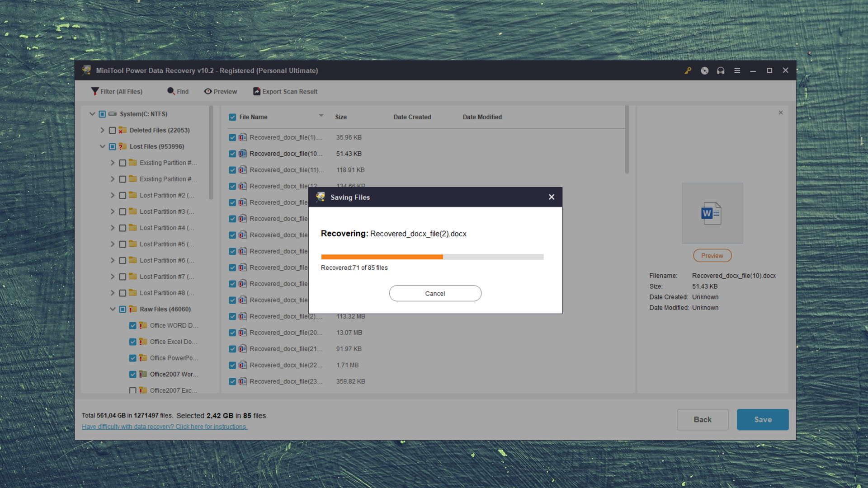Toggle the Lost Files (953996) checkbox
The width and height of the screenshot is (868, 488).
tap(113, 146)
